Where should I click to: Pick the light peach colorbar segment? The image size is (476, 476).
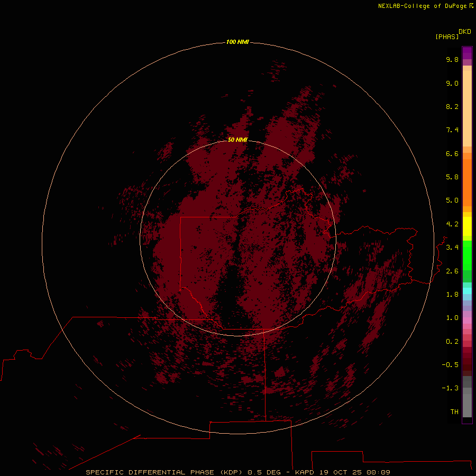[467, 108]
